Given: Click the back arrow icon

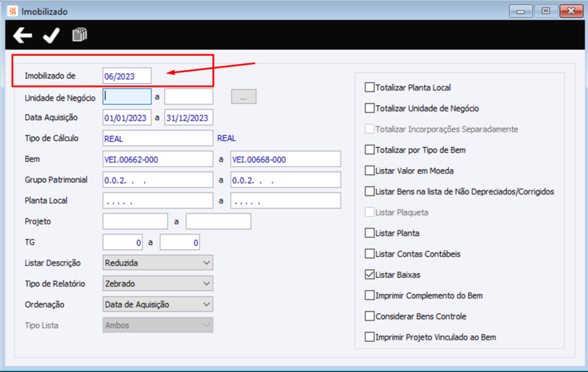Looking at the screenshot, I should (x=23, y=35).
